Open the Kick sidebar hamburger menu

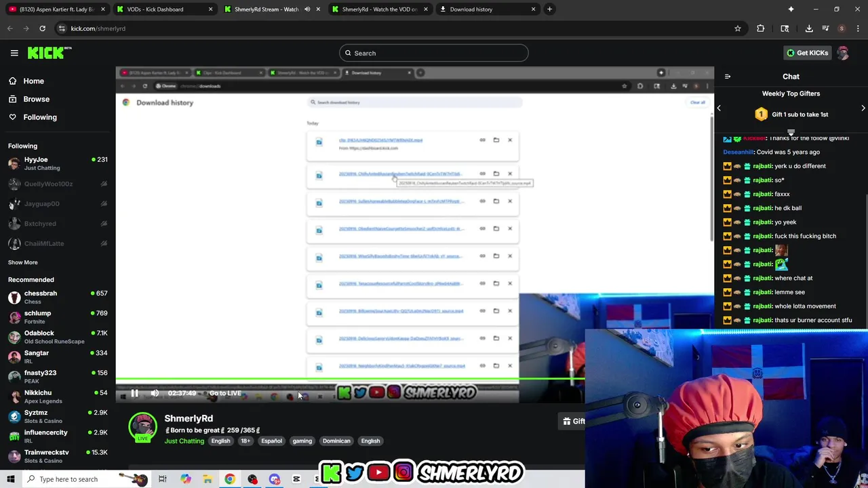(14, 53)
